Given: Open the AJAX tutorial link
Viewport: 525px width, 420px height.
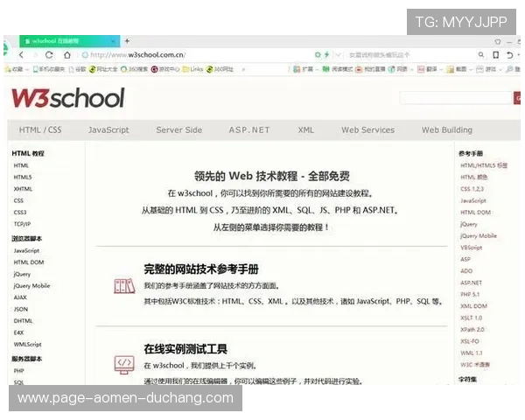Looking at the screenshot, I should pyautogui.click(x=20, y=297).
